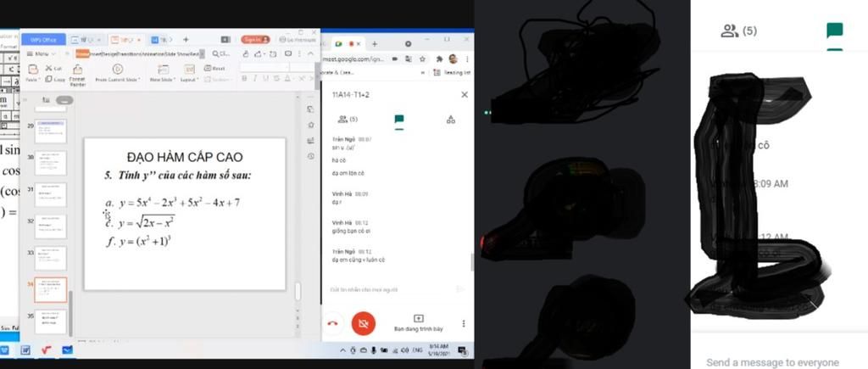This screenshot has width=868, height=369.
Task: Select slide 33 thumbnail
Action: pyautogui.click(x=50, y=258)
